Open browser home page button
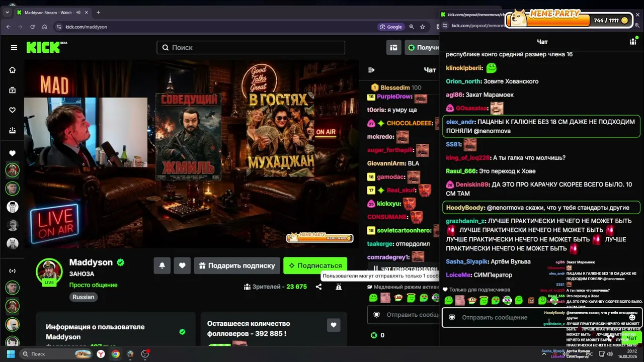Viewport: 644px width, 362px height. point(45,27)
